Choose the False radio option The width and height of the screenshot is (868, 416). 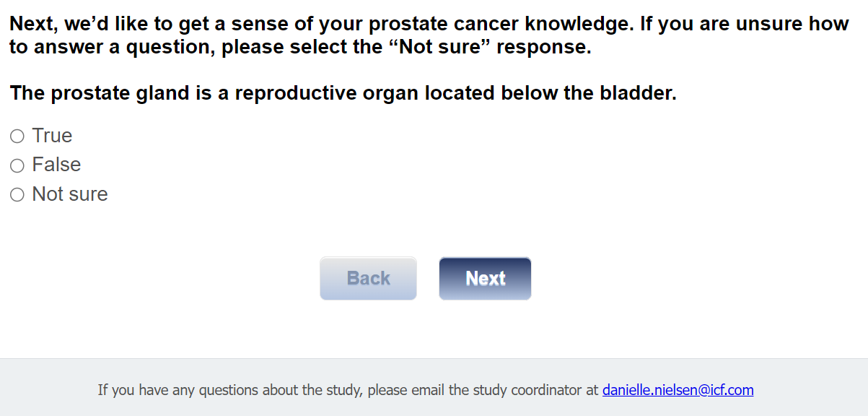pos(17,165)
